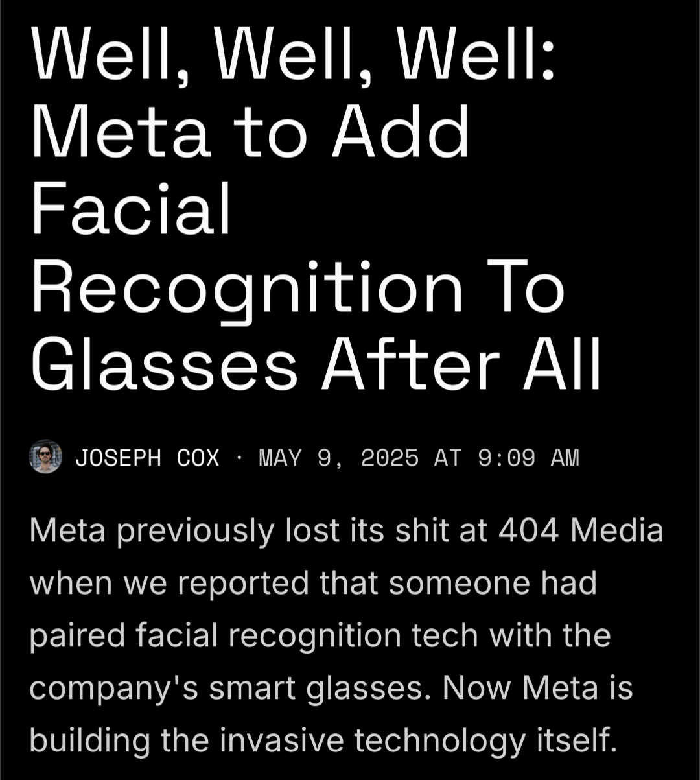Open the Joseph Cox author link
This screenshot has width=700, height=780.
coord(147,458)
